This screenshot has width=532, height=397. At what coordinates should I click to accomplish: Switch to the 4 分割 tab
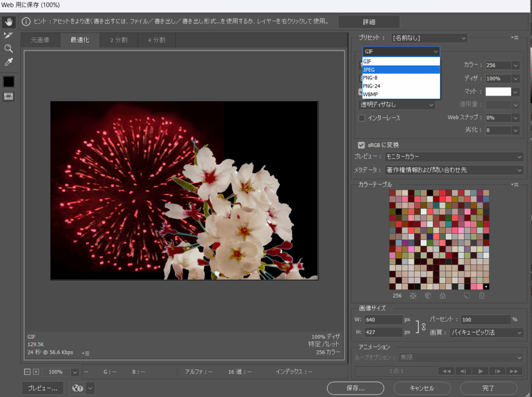point(156,40)
